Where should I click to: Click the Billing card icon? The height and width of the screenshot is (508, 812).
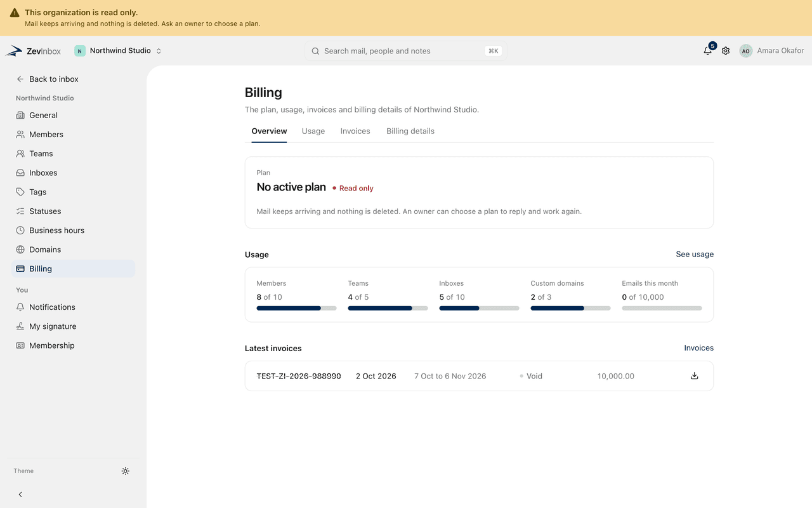click(x=20, y=269)
